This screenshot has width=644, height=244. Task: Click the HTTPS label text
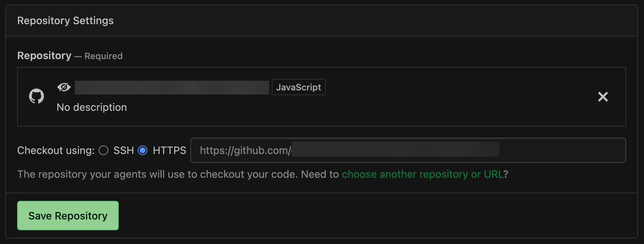(169, 150)
